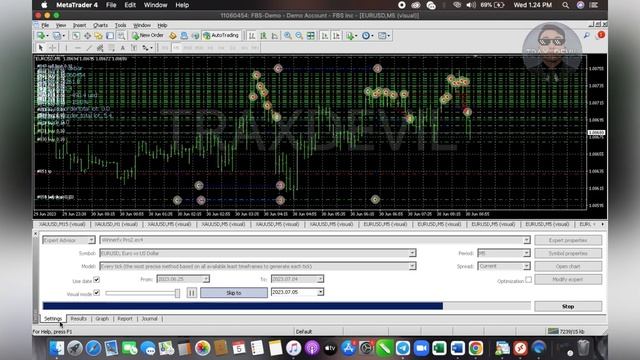
Task: Open the New Order dialog
Action: pyautogui.click(x=148, y=36)
